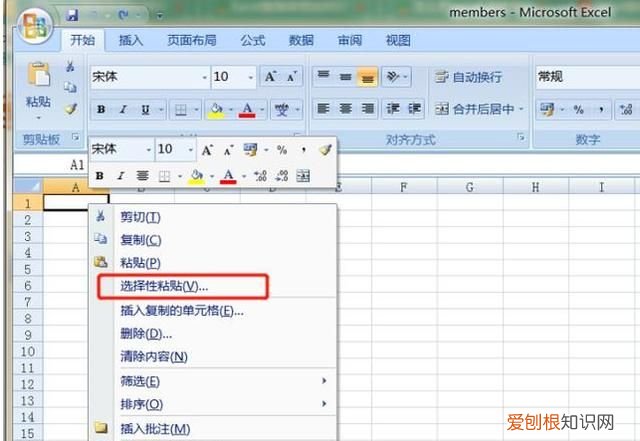
Task: Choose 选择性粘贴(V)... in context menu
Action: [x=213, y=286]
